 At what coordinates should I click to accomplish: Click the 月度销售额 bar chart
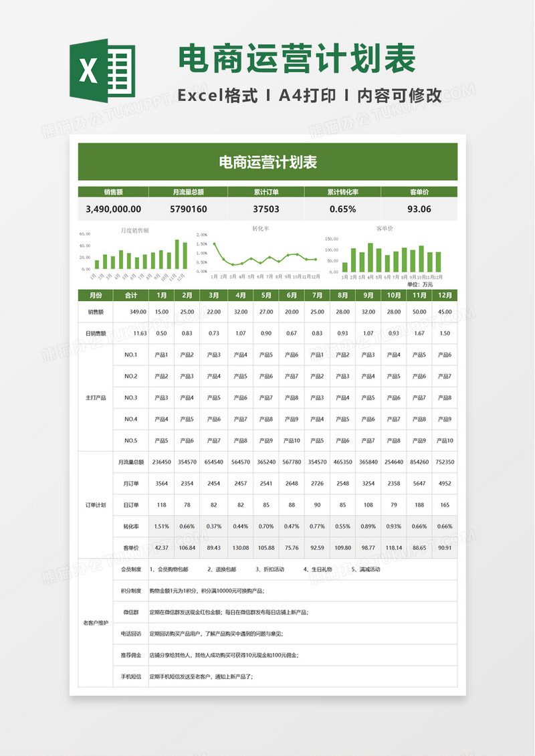pyautogui.click(x=134, y=254)
